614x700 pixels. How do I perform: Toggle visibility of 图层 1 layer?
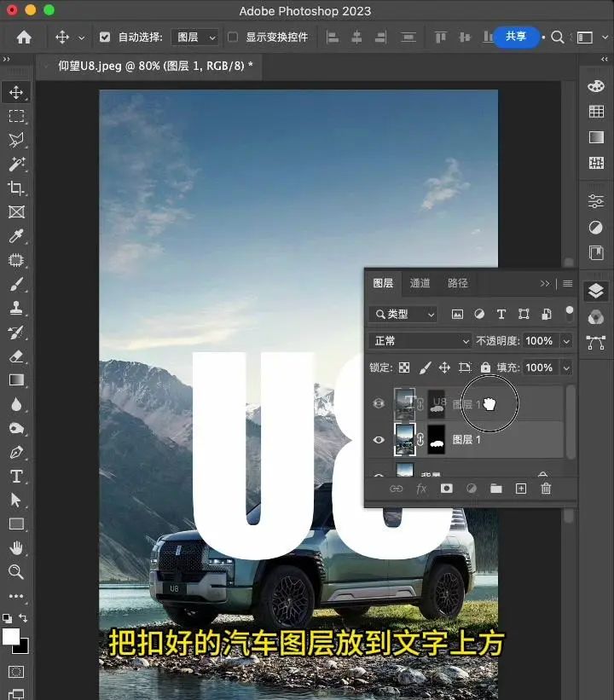pyautogui.click(x=379, y=440)
